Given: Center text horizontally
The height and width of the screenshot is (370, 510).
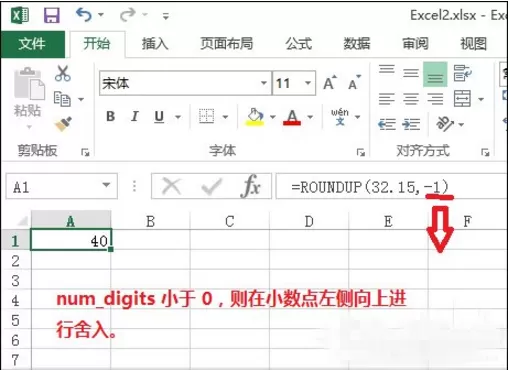Looking at the screenshot, I should tap(411, 99).
